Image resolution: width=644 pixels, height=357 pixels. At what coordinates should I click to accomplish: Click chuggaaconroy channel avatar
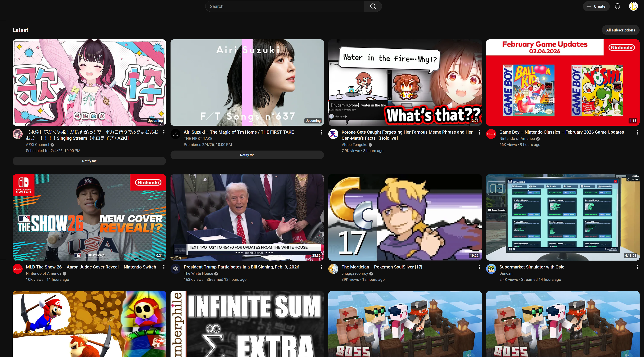click(x=333, y=269)
